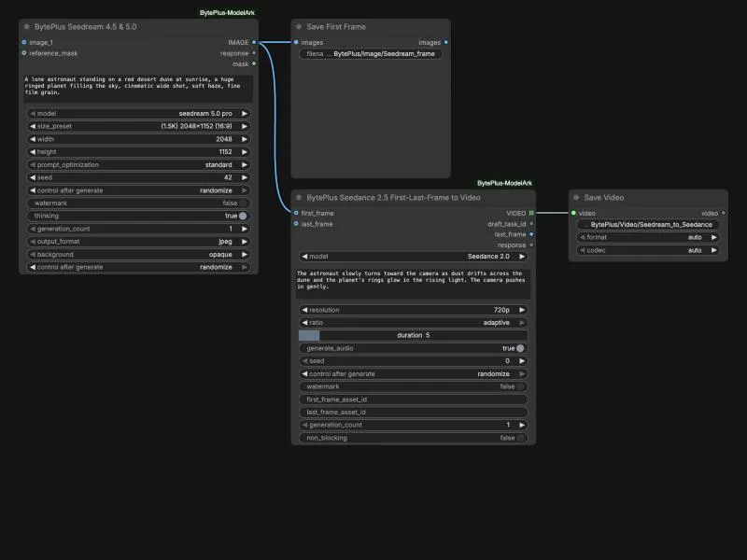Increase Seedream generation_count with right arrow

click(245, 229)
